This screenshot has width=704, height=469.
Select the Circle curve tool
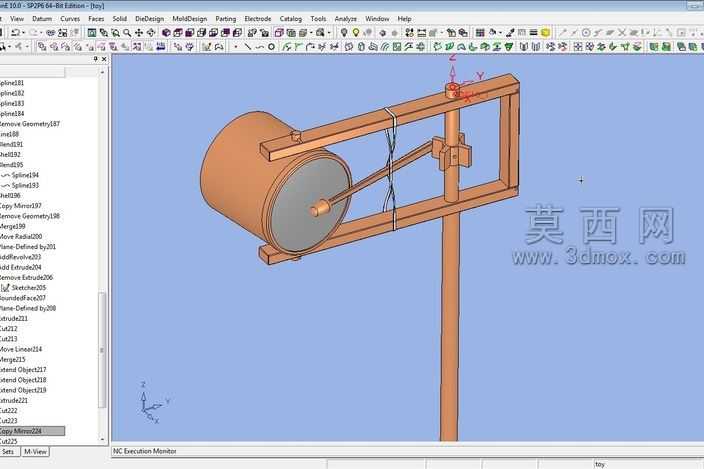[271, 47]
